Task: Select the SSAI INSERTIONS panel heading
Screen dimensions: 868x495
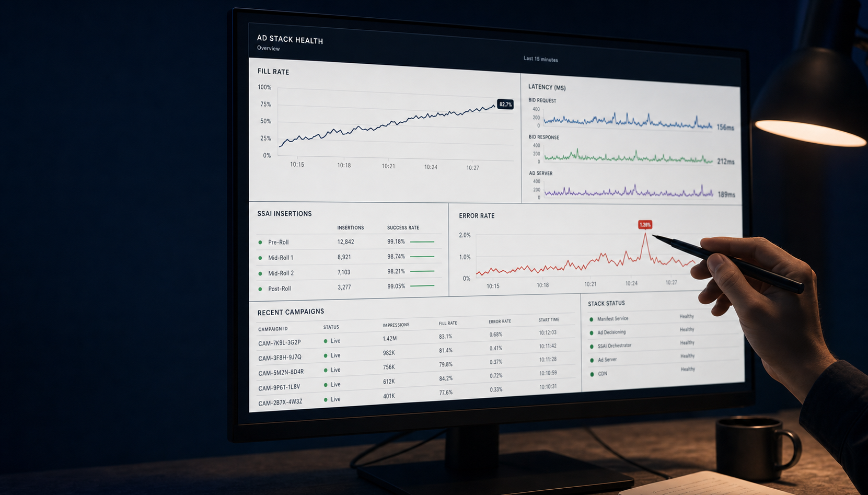Action: coord(284,213)
